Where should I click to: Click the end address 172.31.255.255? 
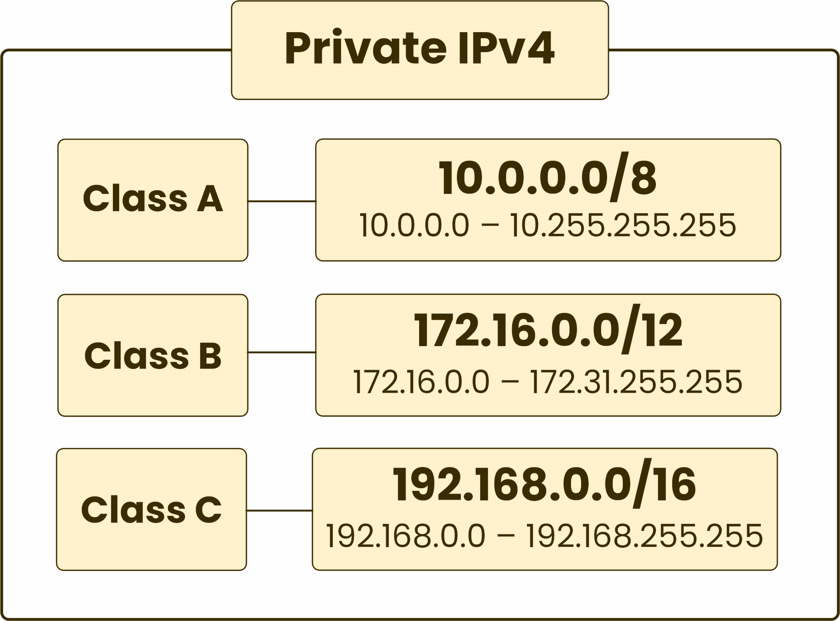(636, 382)
